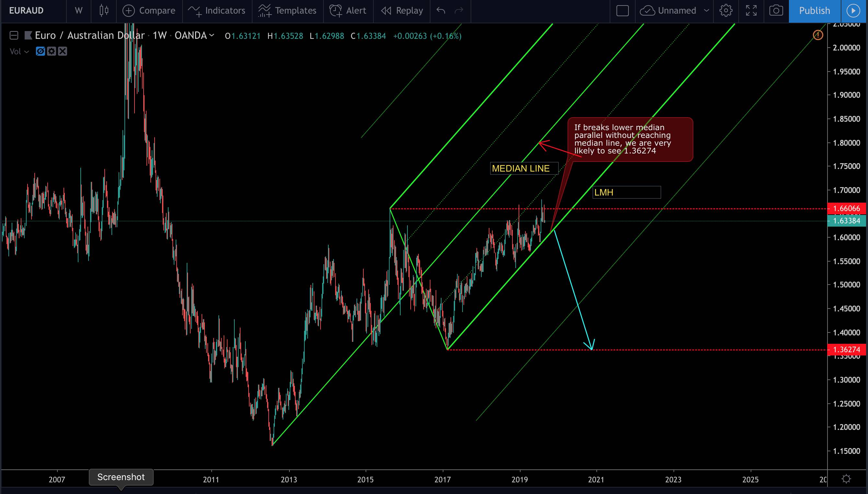Open chart settings gear in top toolbar
This screenshot has height=494, width=868.
[x=726, y=10]
